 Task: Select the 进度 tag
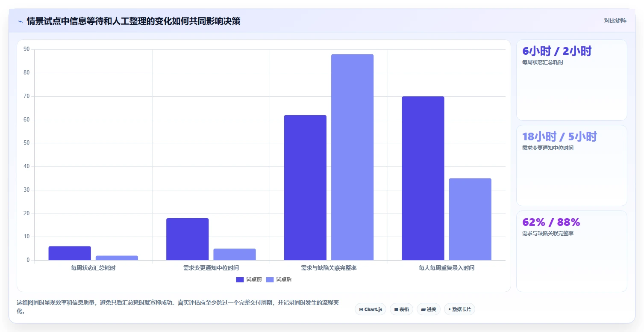tap(429, 309)
